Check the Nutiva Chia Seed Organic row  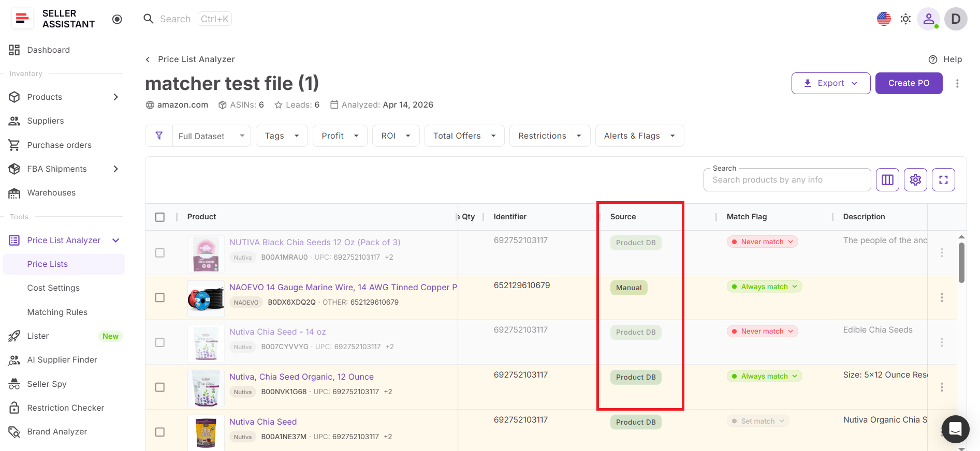[160, 387]
